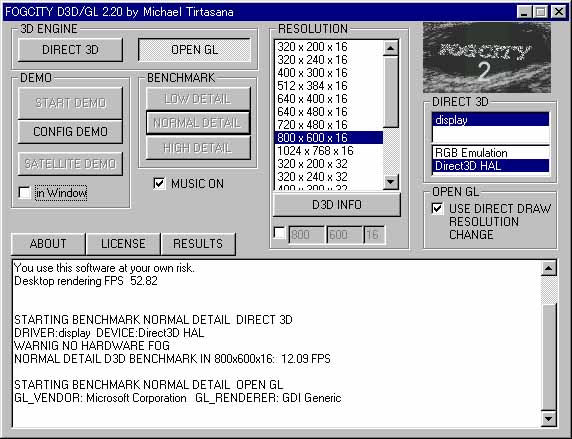Enable the custom resolution checkbox
The height and width of the screenshot is (439, 572).
click(x=279, y=233)
